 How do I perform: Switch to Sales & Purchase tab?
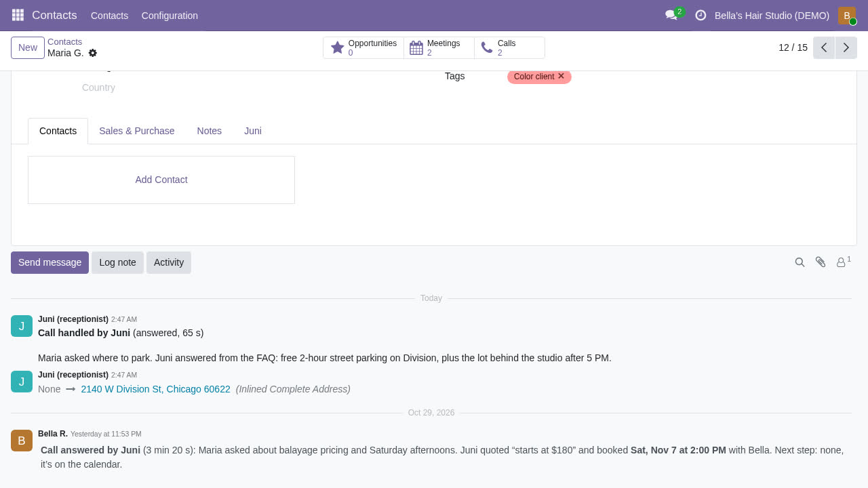coord(137,131)
